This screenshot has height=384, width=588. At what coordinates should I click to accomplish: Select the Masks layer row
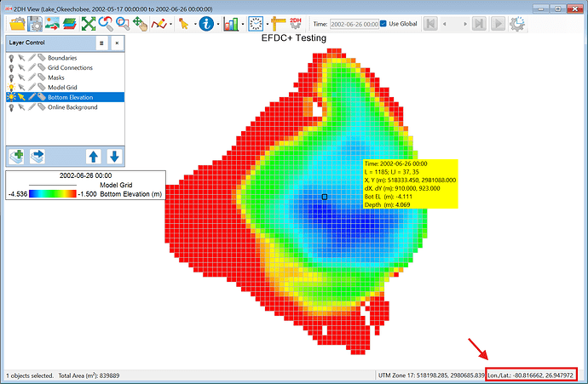coord(66,77)
